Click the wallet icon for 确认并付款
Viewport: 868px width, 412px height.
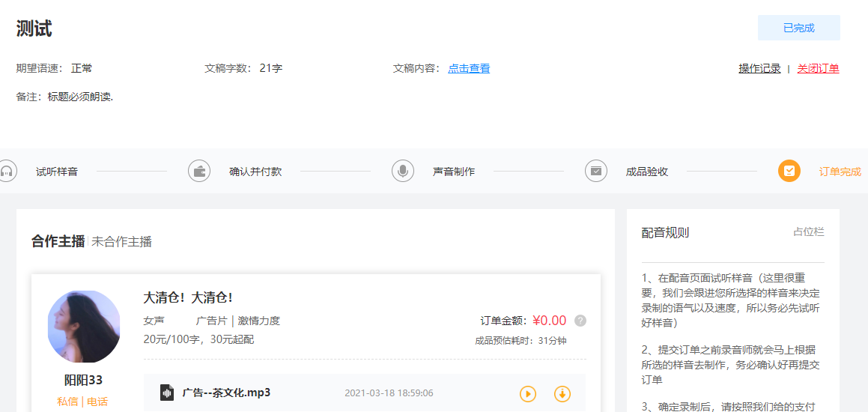coord(199,171)
